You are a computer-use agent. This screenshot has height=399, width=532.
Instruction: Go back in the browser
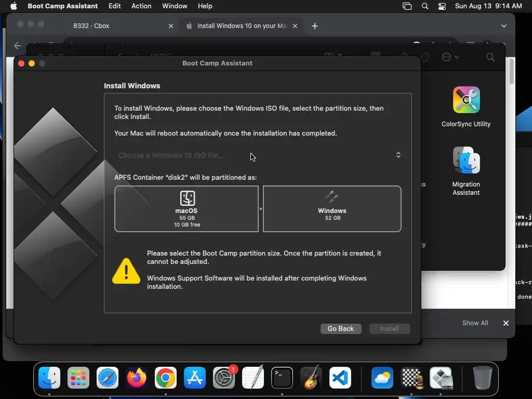tap(18, 46)
